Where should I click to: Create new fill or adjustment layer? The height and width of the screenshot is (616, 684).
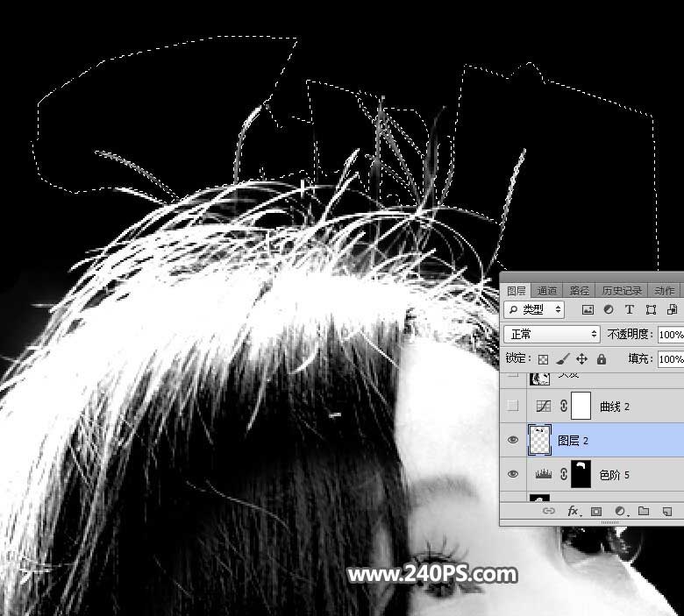coord(620,511)
